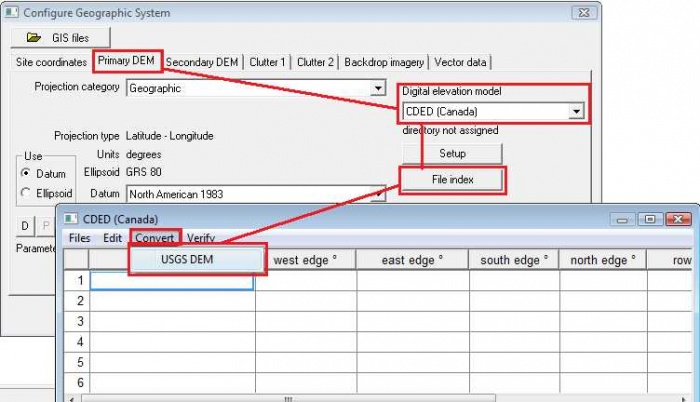Open the Edit menu
The width and height of the screenshot is (700, 402).
tap(112, 238)
